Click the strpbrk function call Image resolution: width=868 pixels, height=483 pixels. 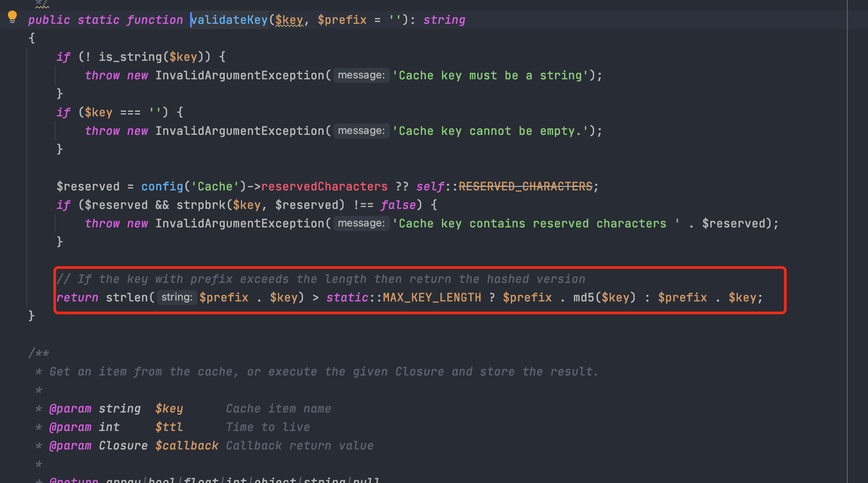pos(201,205)
